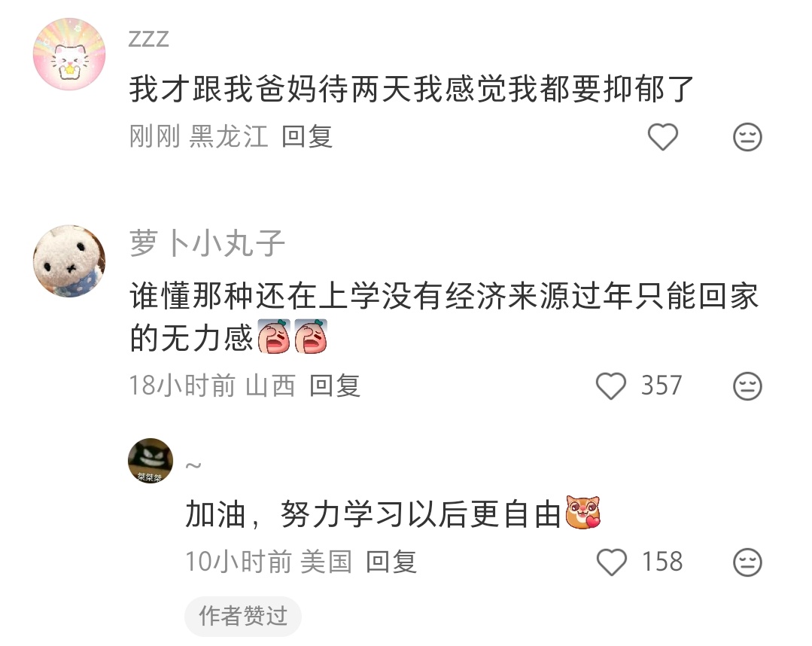Select comment text 我才跟我爸妈待两天
812x646 pixels.
click(x=271, y=89)
